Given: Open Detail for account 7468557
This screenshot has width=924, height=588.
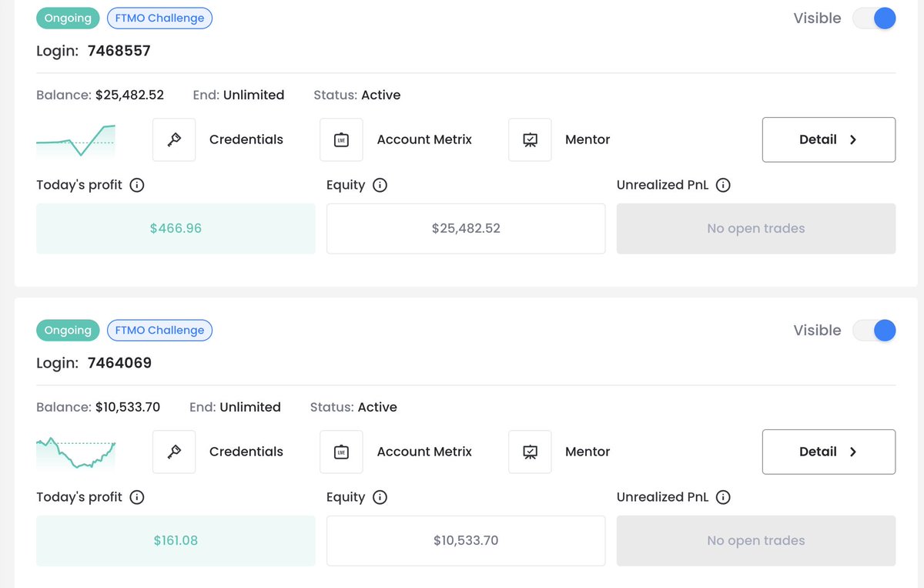Looking at the screenshot, I should tap(829, 139).
